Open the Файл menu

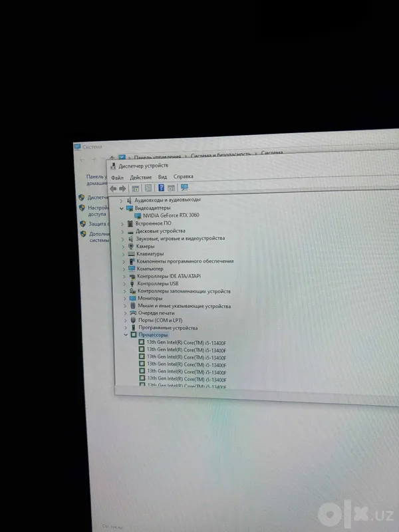[118, 178]
